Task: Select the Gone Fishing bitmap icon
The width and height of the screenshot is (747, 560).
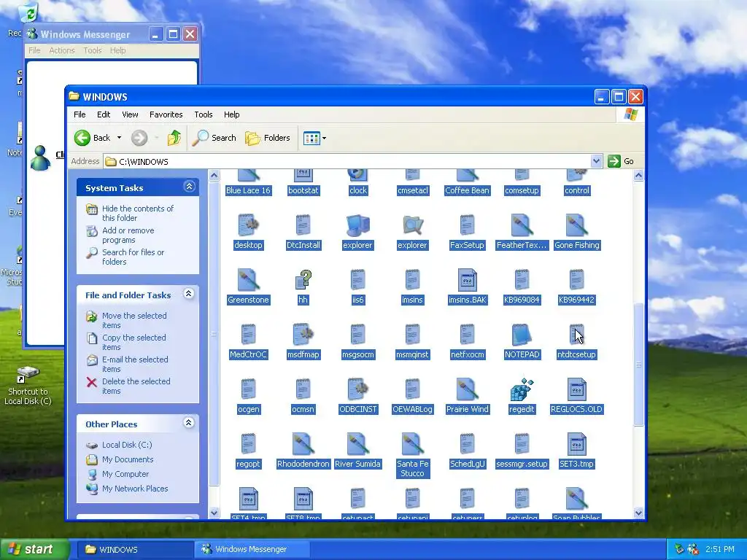Action: pos(576,225)
